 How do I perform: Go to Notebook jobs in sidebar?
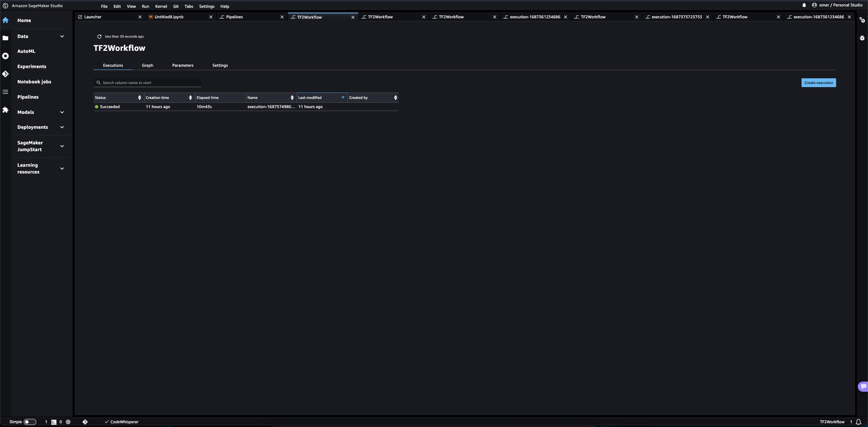pos(34,82)
